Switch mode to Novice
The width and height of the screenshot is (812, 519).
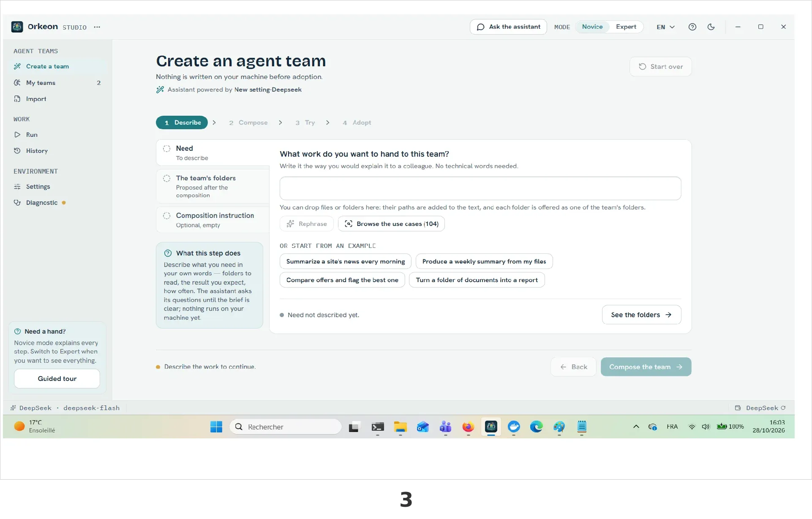pos(592,27)
